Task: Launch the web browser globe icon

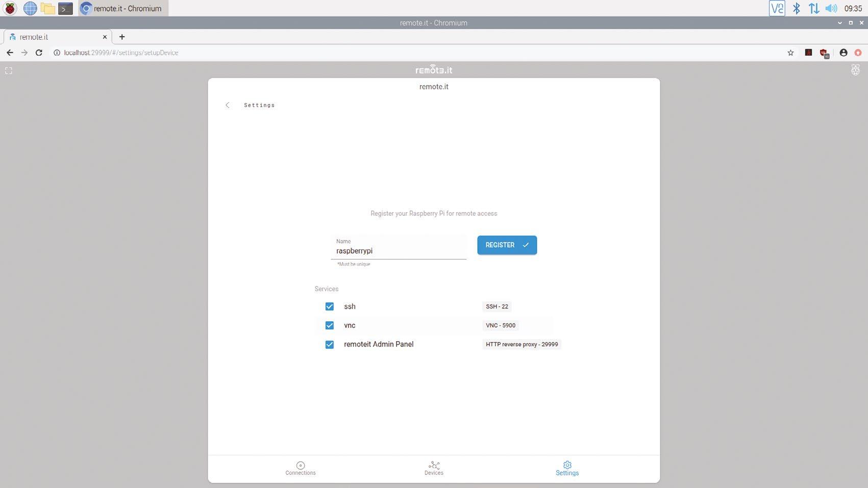Action: [x=30, y=8]
